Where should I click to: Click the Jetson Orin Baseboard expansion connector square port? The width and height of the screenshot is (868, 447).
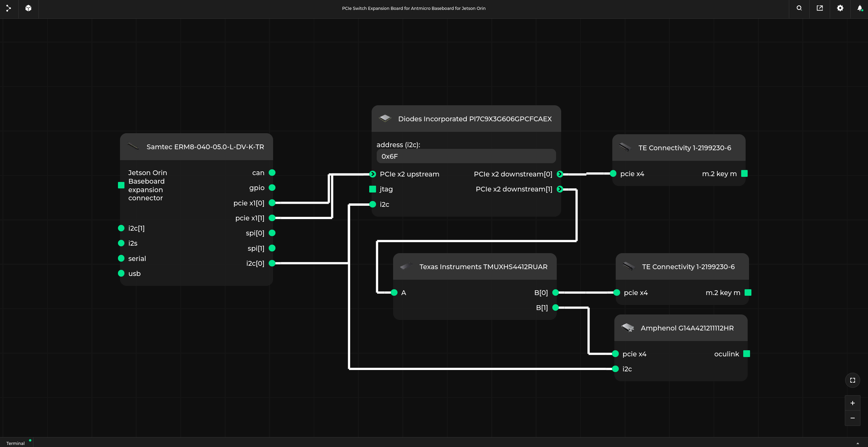coord(121,185)
